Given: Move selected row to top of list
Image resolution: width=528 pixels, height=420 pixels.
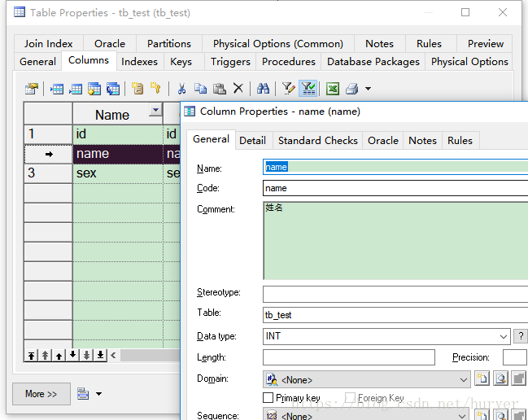Looking at the screenshot, I should coord(31,356).
